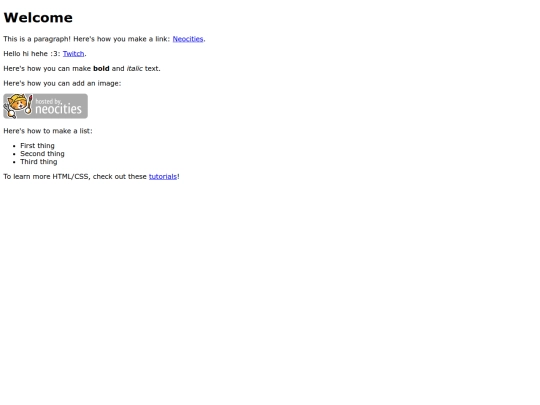Viewport: 540px width, 405px height.
Task: Follow the Twitch hyperlink
Action: [x=73, y=54]
